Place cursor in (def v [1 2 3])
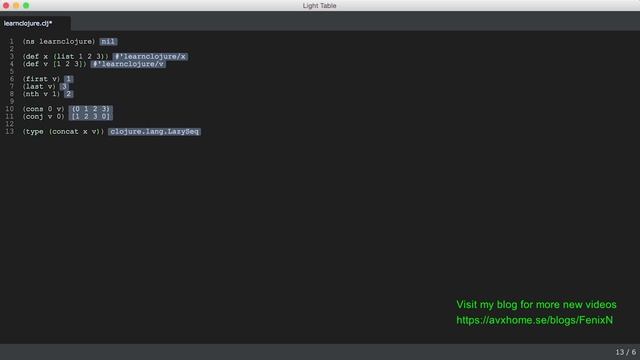Image resolution: width=640 pixels, height=360 pixels. [x=55, y=64]
